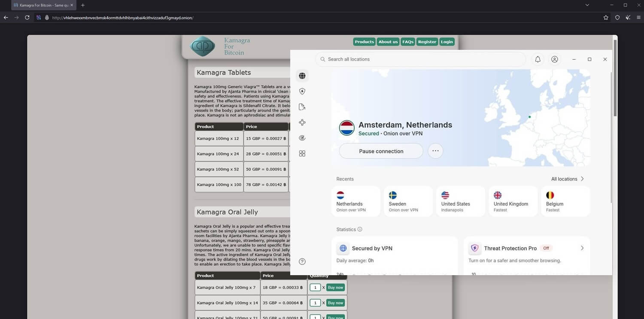This screenshot has height=319, width=644.
Task: Select the Kamagra For Bitcoin browser tab
Action: click(43, 5)
